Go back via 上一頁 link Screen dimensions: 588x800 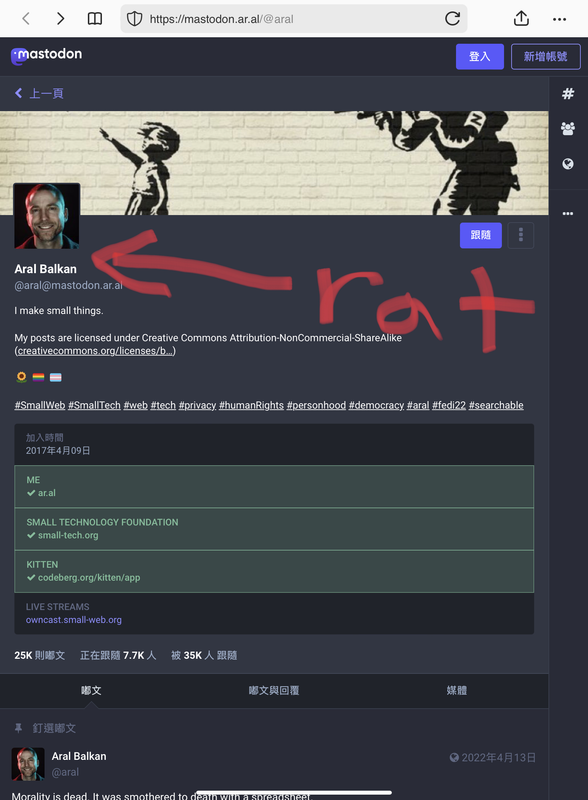pos(39,93)
